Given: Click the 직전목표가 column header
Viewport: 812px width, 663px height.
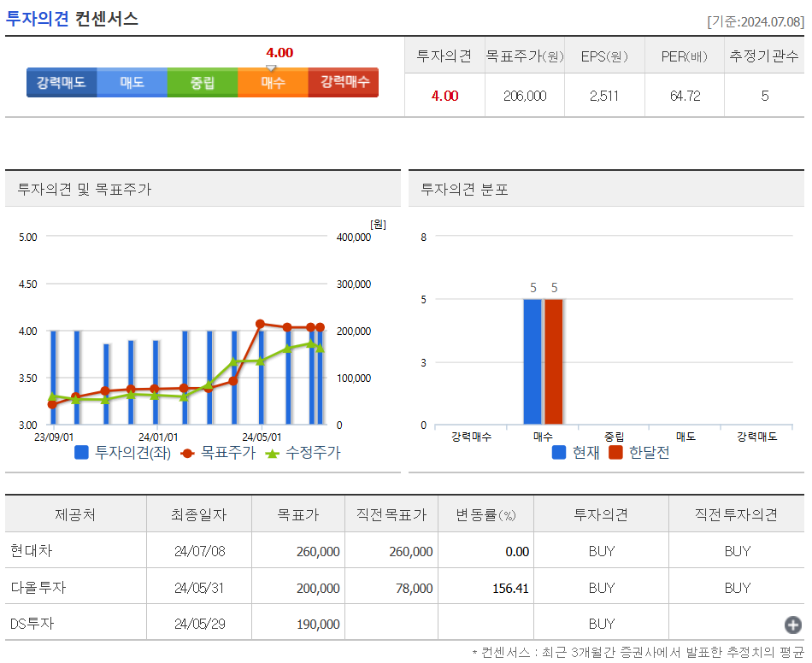Looking at the screenshot, I should (391, 514).
